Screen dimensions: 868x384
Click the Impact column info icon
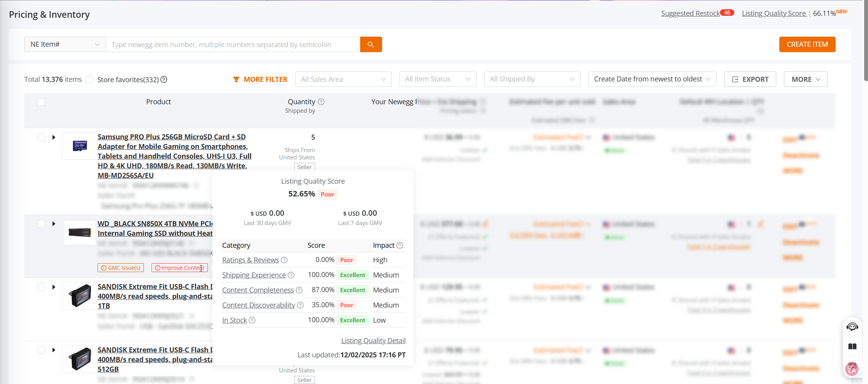tap(400, 245)
